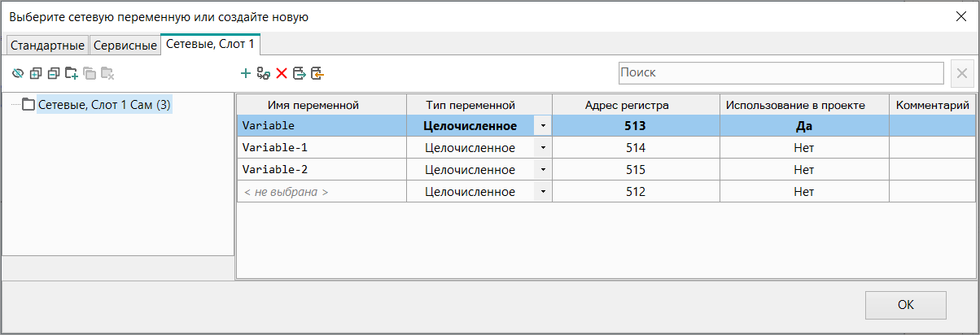Open type dropdown for Variable row
The height and width of the screenshot is (335, 980).
[x=542, y=126]
